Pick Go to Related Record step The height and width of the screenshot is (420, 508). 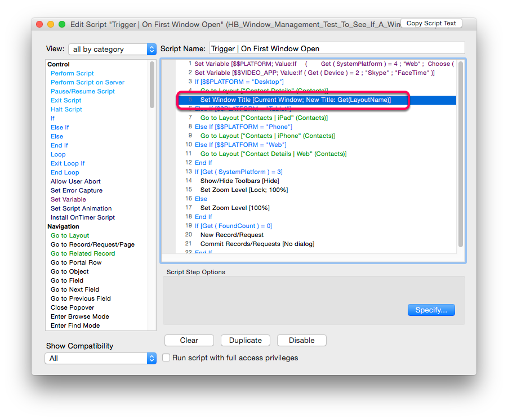tap(83, 253)
